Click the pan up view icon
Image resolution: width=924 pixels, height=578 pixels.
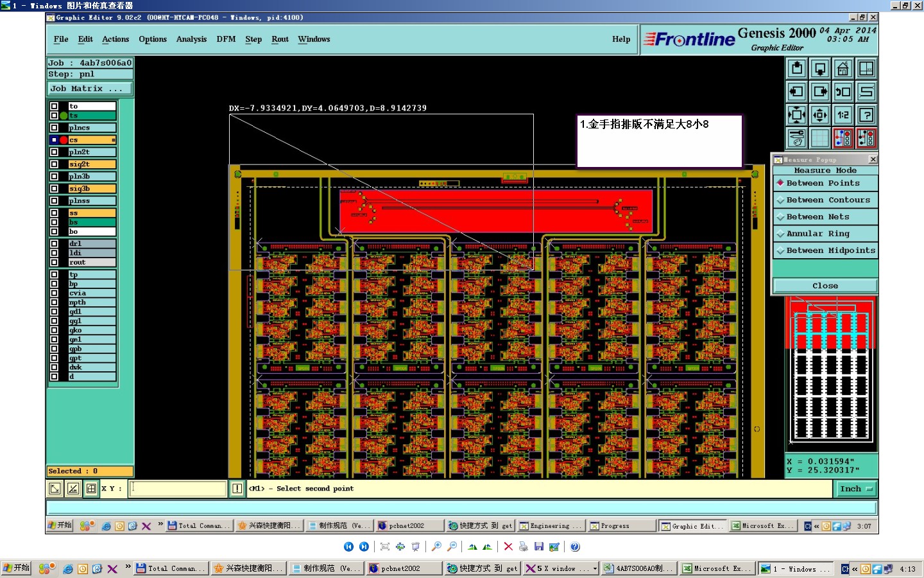(x=796, y=68)
